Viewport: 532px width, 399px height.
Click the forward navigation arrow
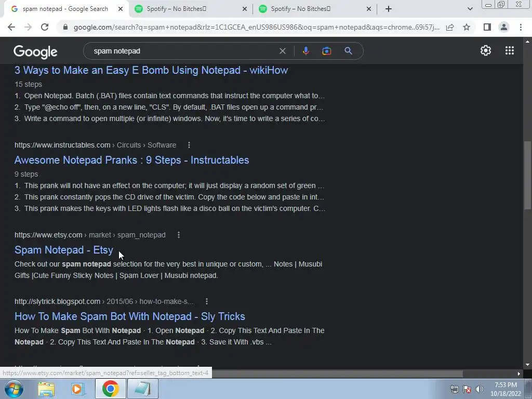[x=28, y=27]
